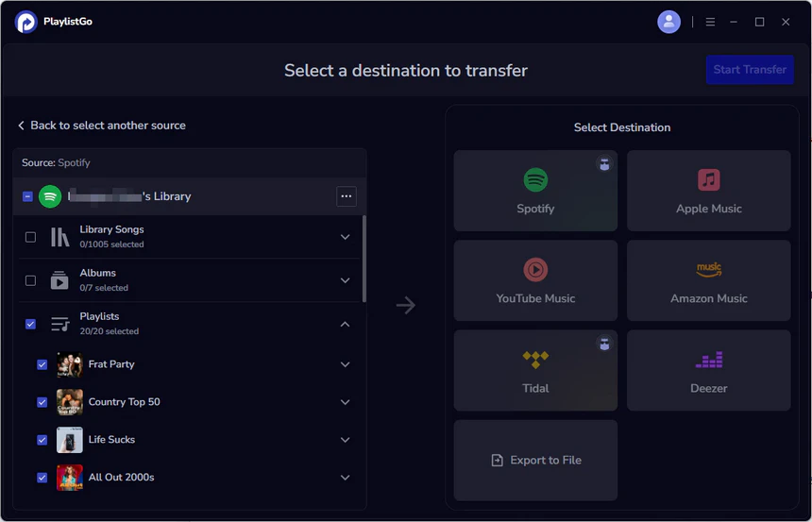The width and height of the screenshot is (812, 522).
Task: Click the Frat Party cover thumbnail
Action: (x=69, y=364)
